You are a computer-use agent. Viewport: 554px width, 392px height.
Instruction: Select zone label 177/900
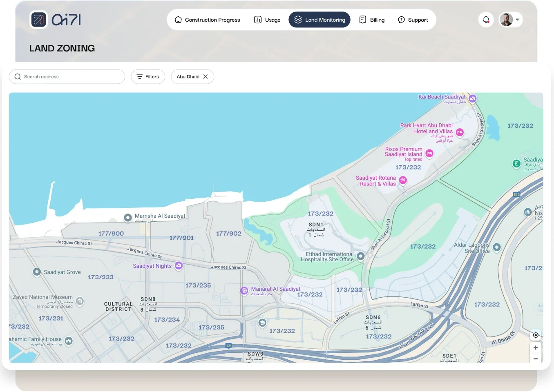(x=111, y=234)
